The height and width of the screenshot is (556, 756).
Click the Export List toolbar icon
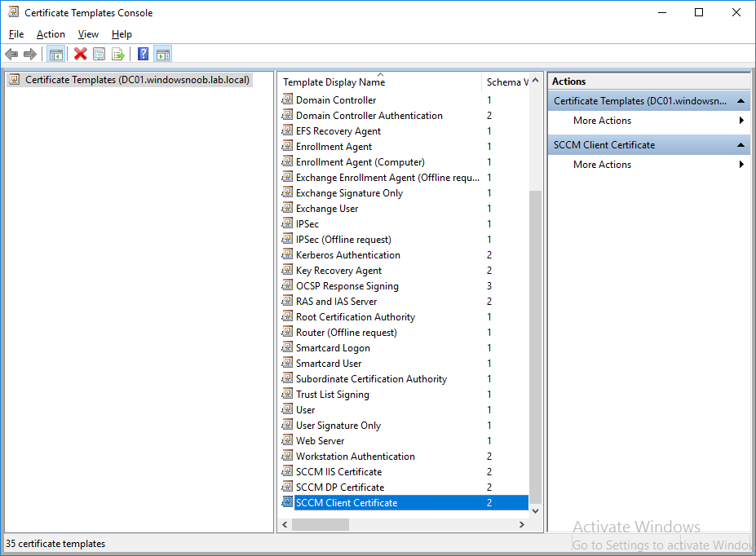(118, 54)
